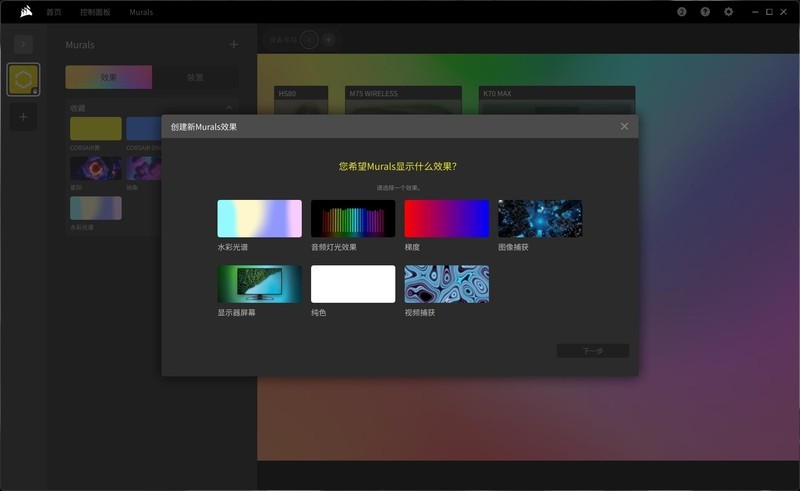This screenshot has height=491, width=800.
Task: Click the Murals panel heading
Action: pos(80,45)
